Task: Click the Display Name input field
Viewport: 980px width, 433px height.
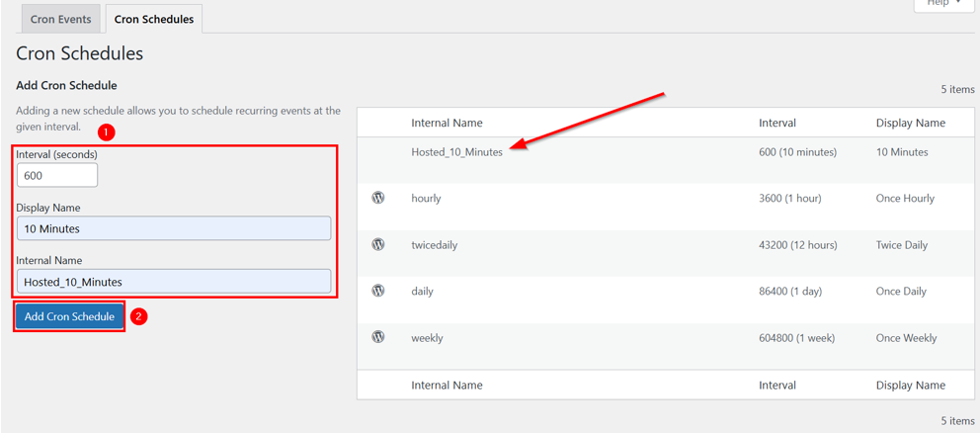Action: (174, 228)
